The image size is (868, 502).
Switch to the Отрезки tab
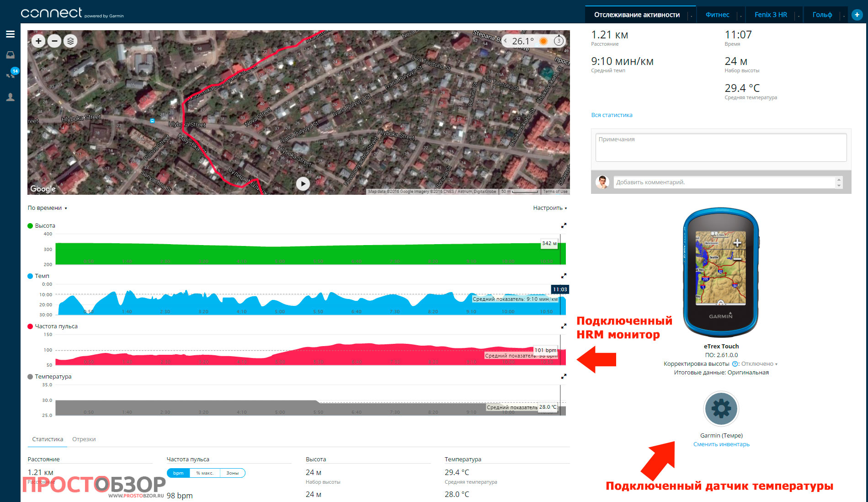[84, 439]
